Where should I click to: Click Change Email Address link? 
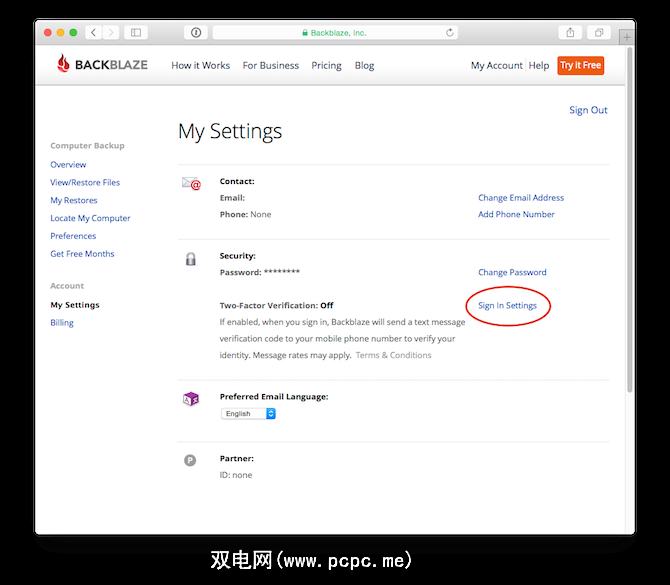[x=521, y=198]
